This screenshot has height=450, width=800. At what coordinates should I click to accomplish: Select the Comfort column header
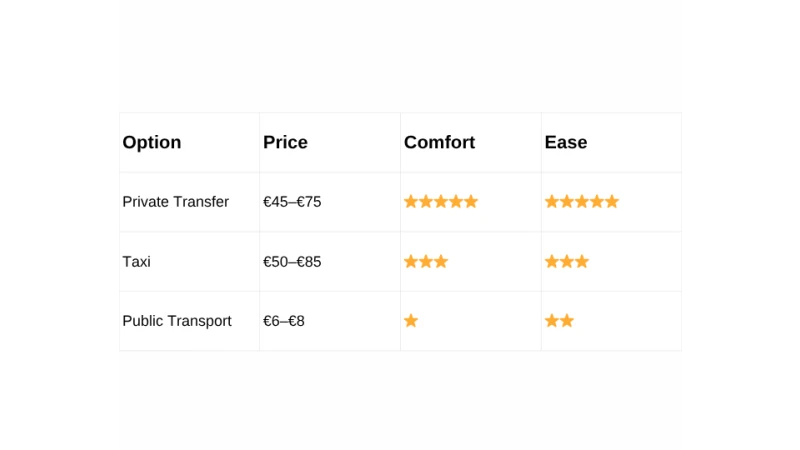(x=439, y=142)
